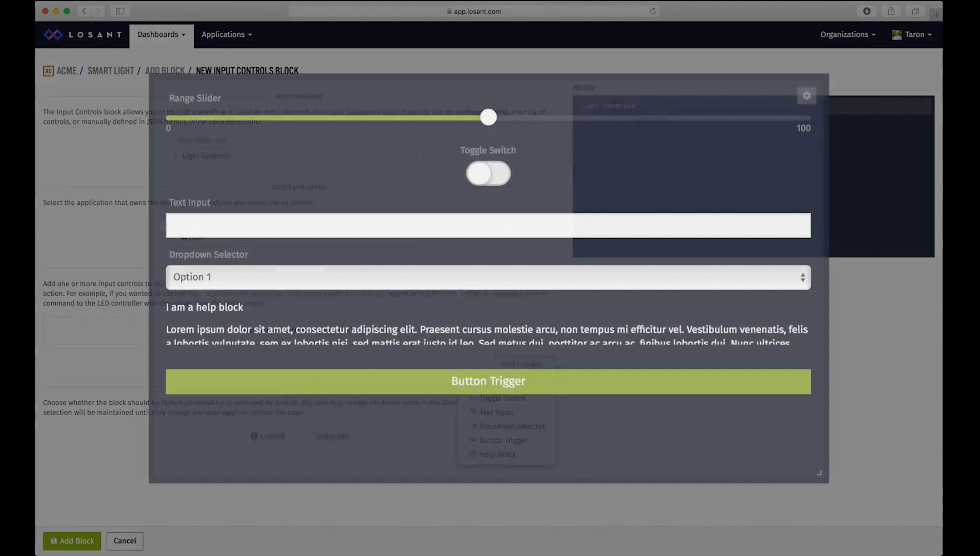Choose Text Input from control list
The image size is (980, 556).
click(x=492, y=412)
